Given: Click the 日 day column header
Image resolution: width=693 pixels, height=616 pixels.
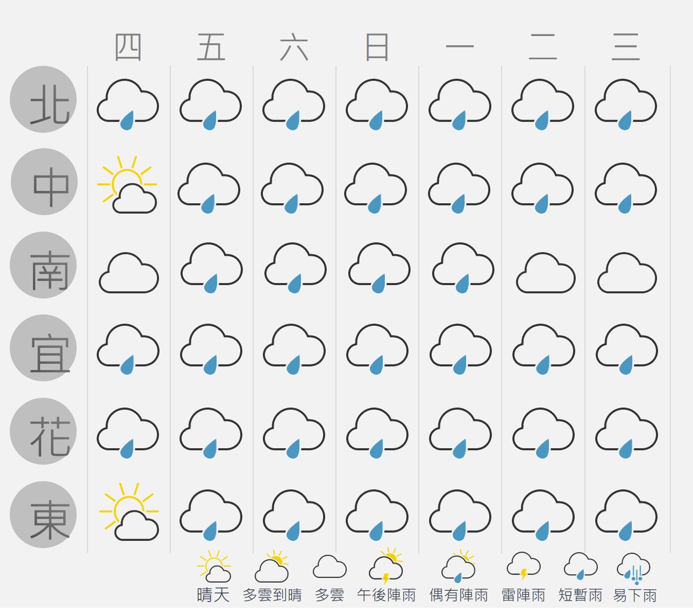Looking at the screenshot, I should tap(377, 47).
